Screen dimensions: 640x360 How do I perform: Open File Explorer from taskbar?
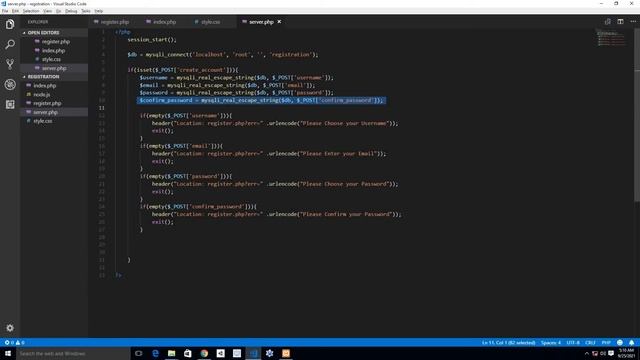171,353
